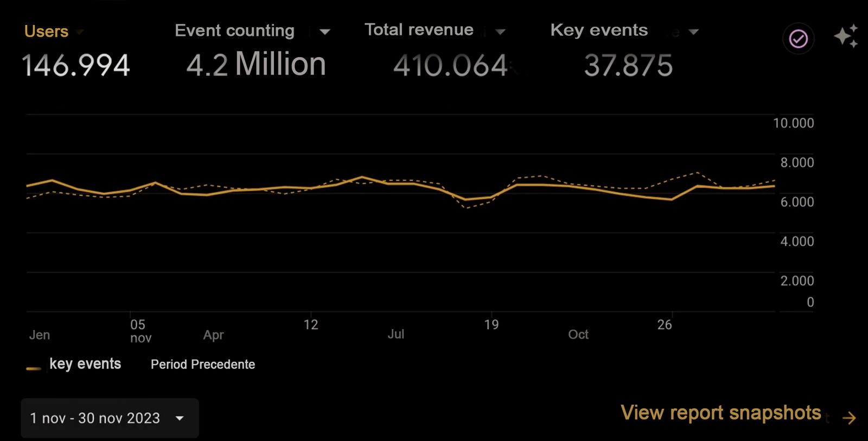Click the 146.994 users value
This screenshot has width=868, height=441.
tap(76, 66)
